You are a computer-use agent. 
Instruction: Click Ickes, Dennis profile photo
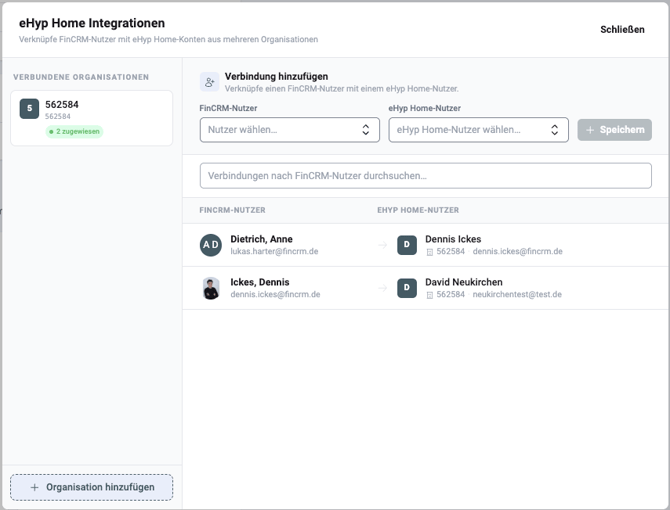[x=211, y=288]
